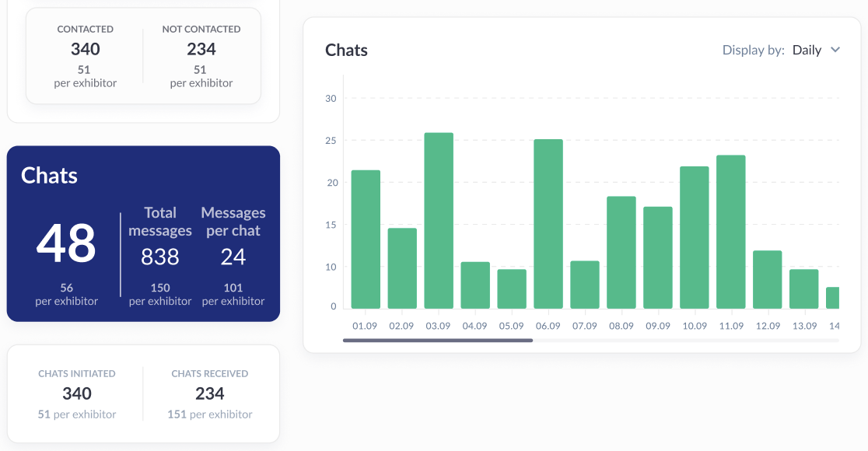Click the empty scrollbar track right of the thumb
Viewport: 868px width, 451px height.
684,340
